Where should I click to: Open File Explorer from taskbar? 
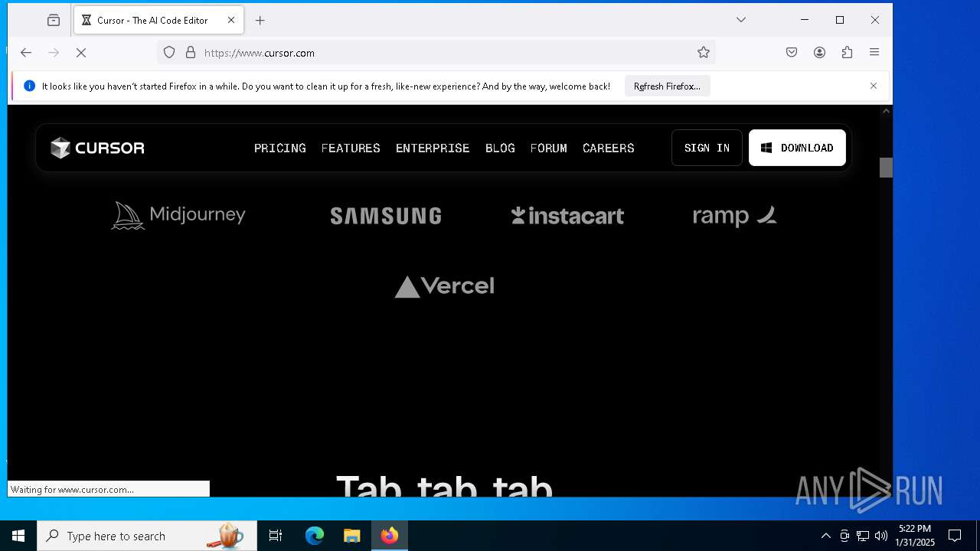[x=351, y=536]
